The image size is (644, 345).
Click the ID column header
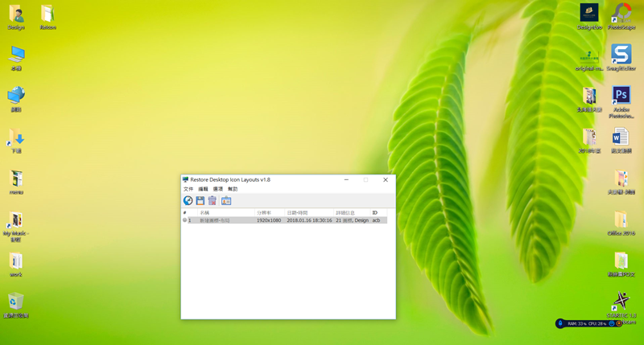[x=378, y=212]
